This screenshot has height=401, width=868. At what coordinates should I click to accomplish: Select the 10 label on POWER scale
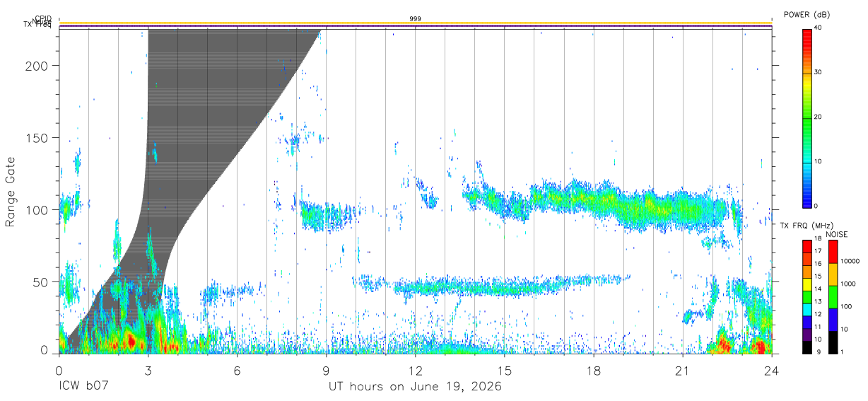pyautogui.click(x=819, y=161)
